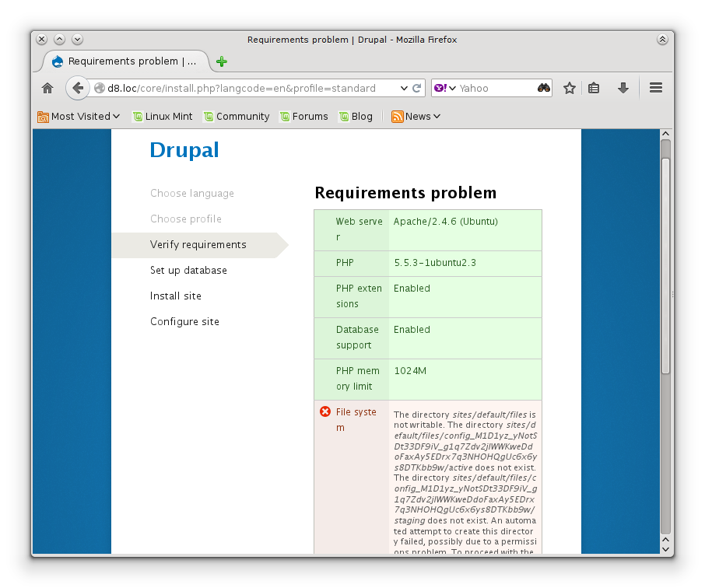
Task: Click the site identity globe icon
Action: (x=100, y=88)
